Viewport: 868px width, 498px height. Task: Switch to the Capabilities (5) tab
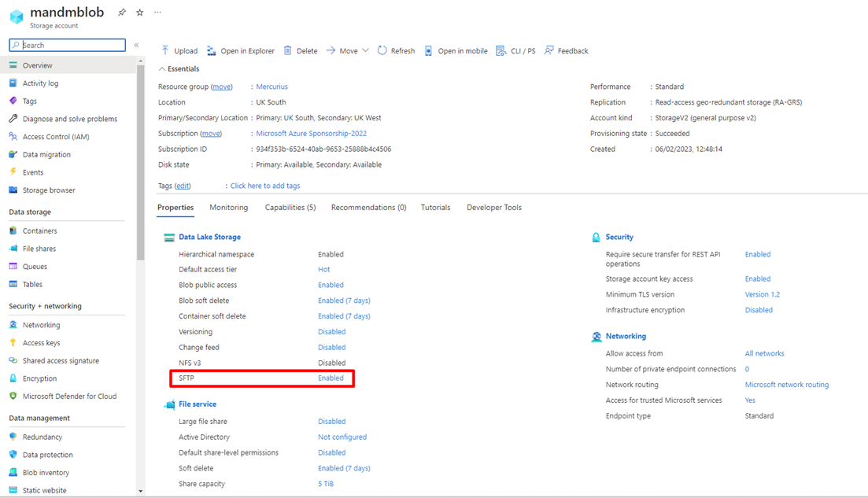click(290, 208)
